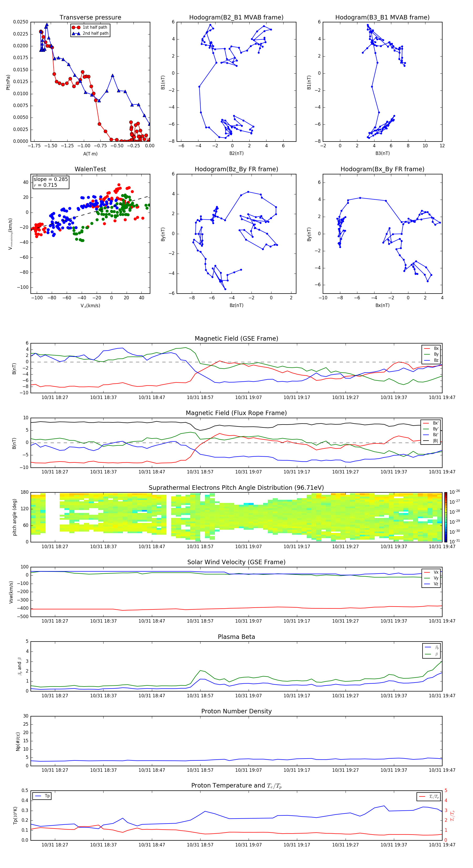
Task: Click '10/31 19:07' tick under pitch angle spectrogram
Action: click(248, 547)
